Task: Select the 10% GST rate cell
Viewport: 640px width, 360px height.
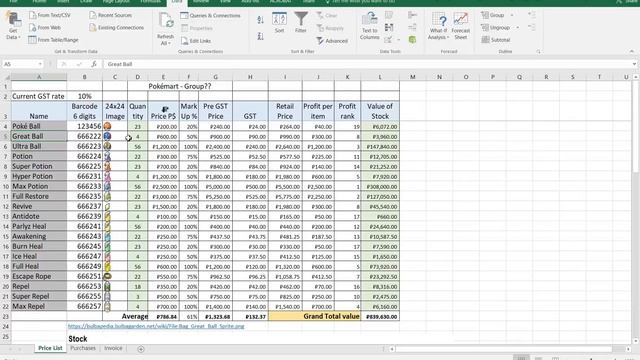Action: point(84,96)
